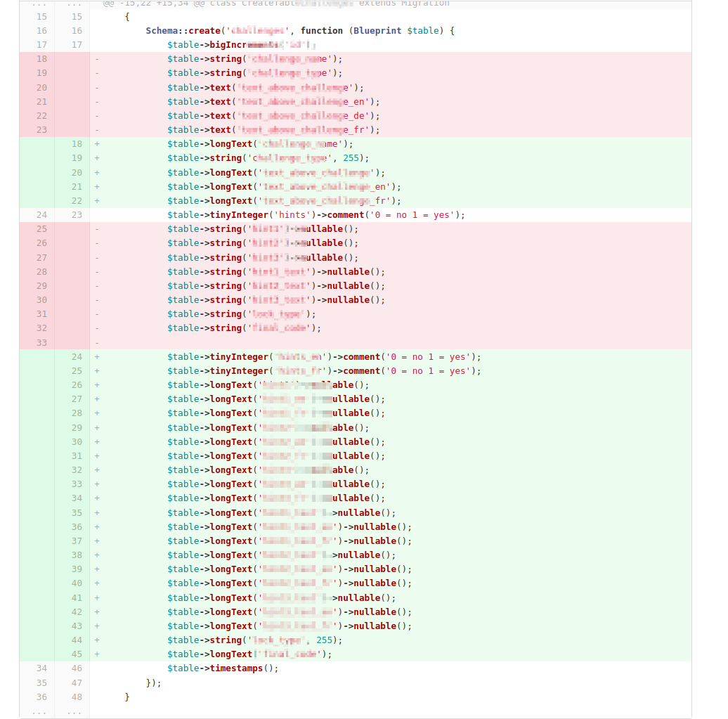
Task: Click $table->string on removed line 31
Action: click(204, 314)
